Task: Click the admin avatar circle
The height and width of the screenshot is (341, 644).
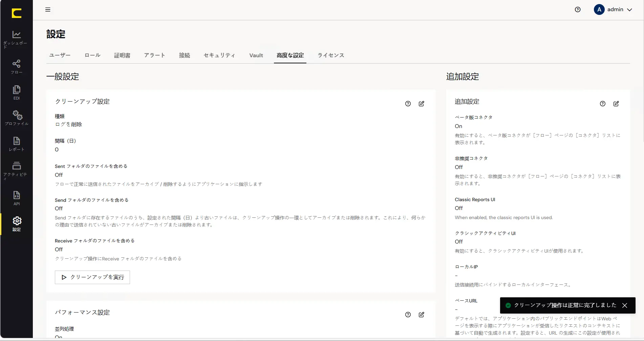Action: [599, 9]
